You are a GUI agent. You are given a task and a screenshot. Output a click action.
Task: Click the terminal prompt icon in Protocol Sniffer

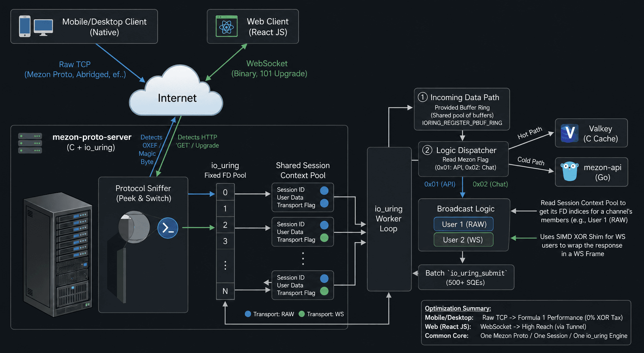point(168,228)
